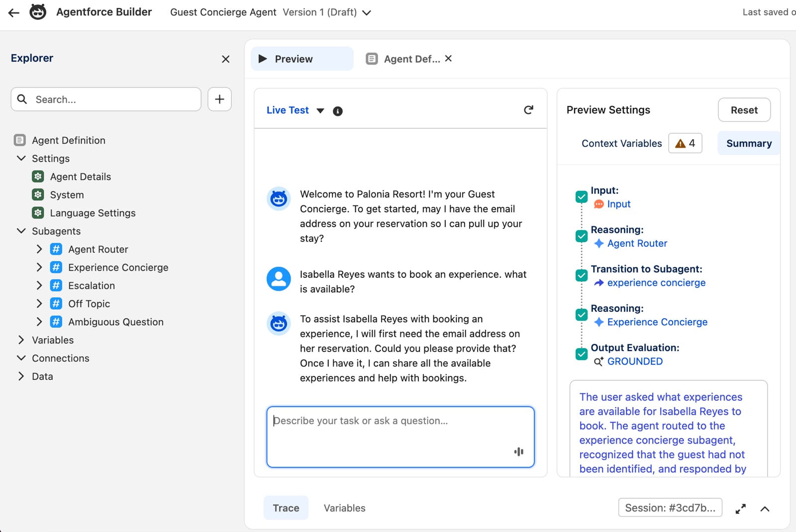Image resolution: width=796 pixels, height=532 pixels.
Task: Click the Experience Concierge hash icon in tree
Action: (x=56, y=267)
